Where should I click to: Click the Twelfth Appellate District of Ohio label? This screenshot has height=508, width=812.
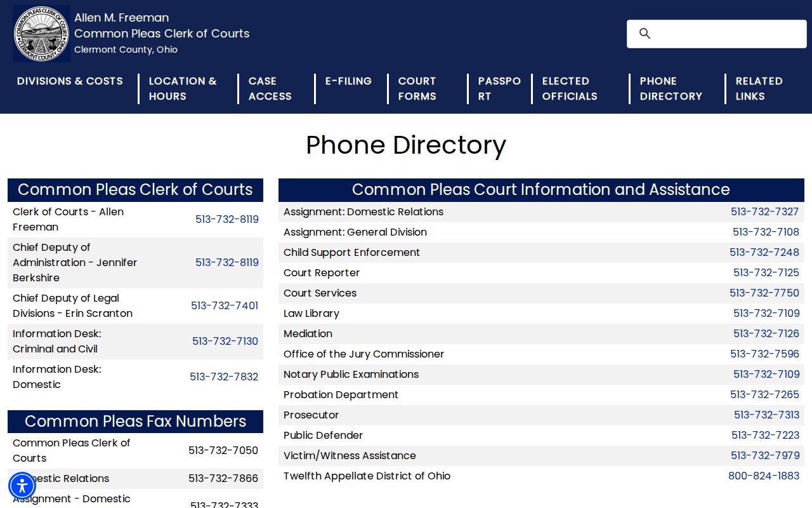(367, 476)
